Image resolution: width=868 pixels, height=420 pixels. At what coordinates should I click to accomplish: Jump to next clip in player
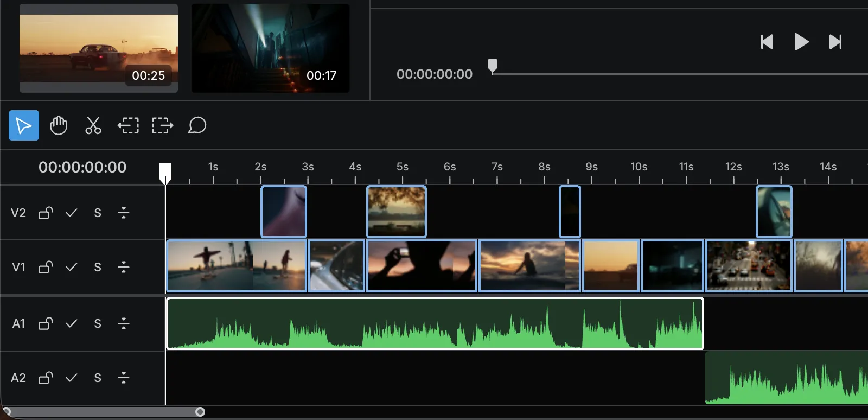835,42
